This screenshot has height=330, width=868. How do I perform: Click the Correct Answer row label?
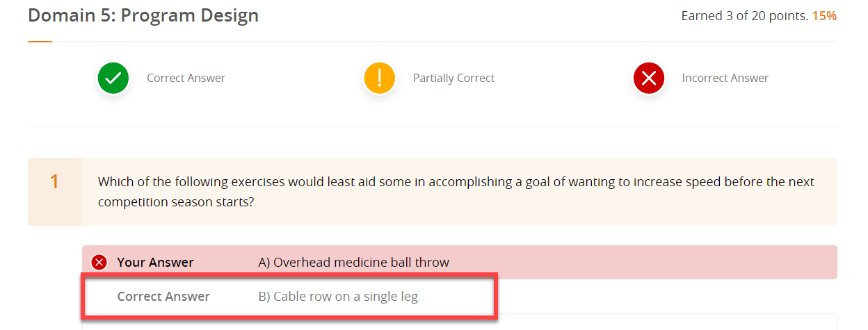coord(163,296)
